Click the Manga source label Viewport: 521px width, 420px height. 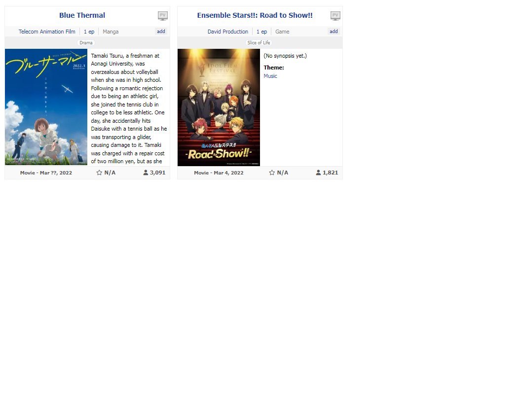(111, 32)
